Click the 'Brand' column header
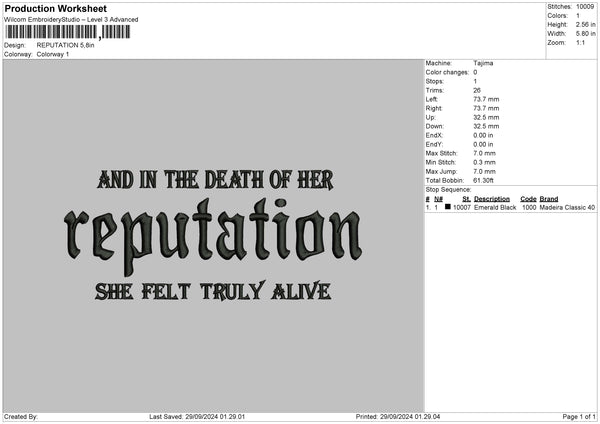This screenshot has width=600, height=424. tap(549, 199)
